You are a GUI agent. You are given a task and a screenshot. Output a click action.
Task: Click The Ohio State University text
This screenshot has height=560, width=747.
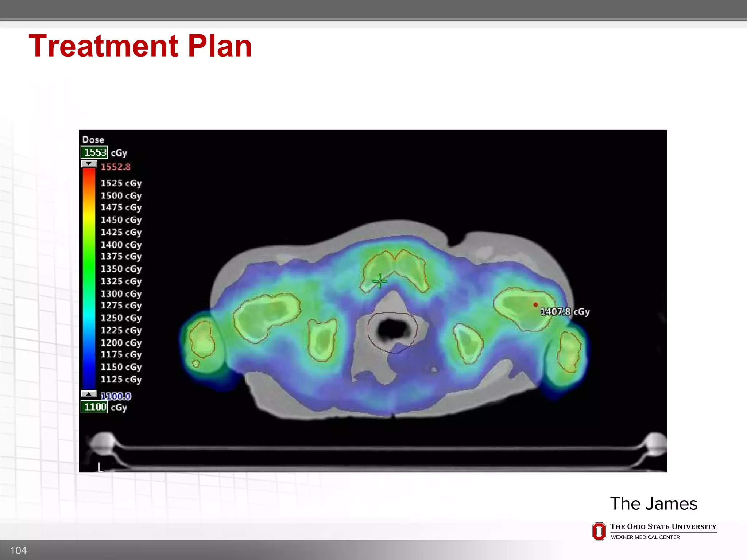(x=663, y=527)
